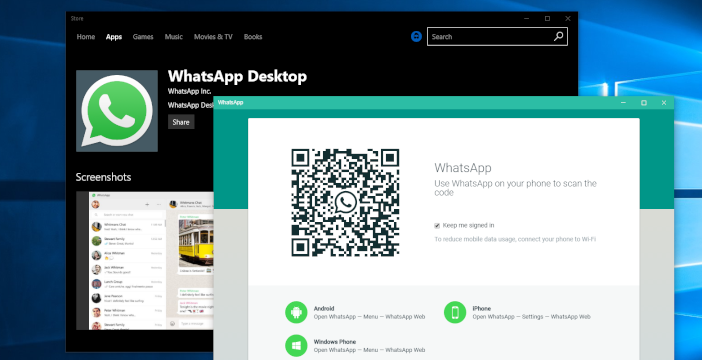Open the Home tab in Store

86,37
